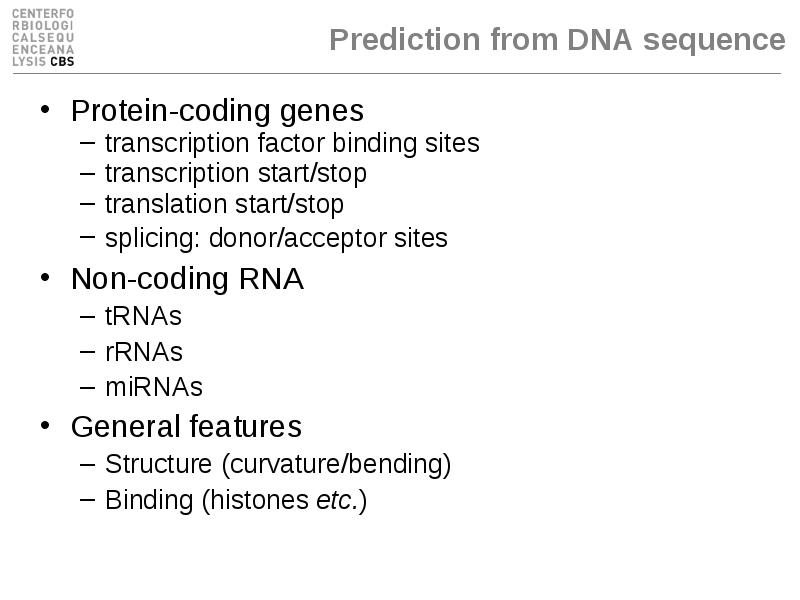Click the 'tRNAs' sub-bullet
The image size is (800, 600).
coord(143,316)
